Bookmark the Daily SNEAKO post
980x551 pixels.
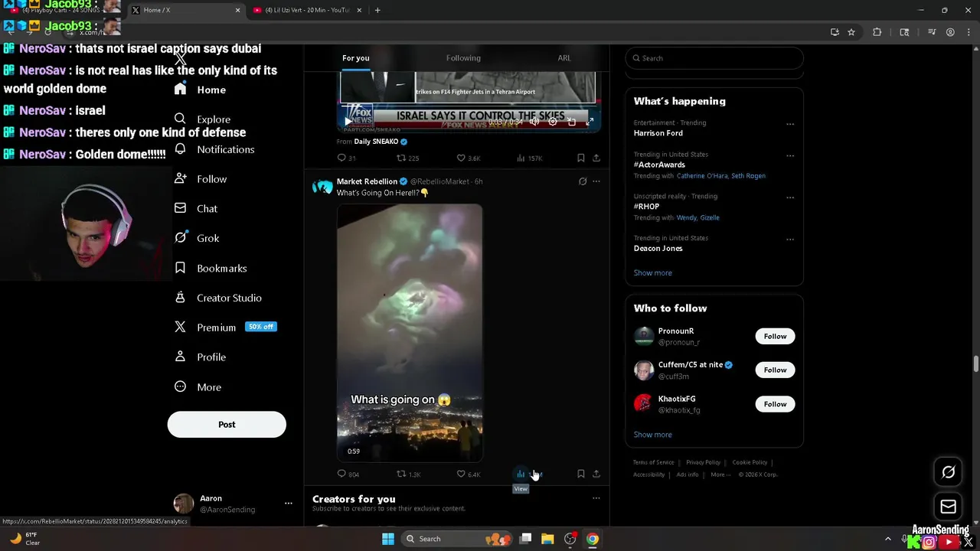click(x=580, y=158)
